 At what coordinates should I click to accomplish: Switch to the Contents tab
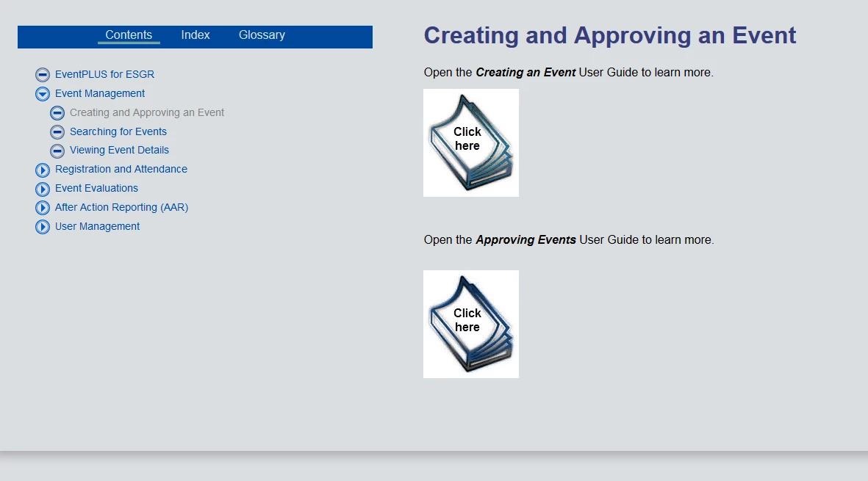pos(129,35)
